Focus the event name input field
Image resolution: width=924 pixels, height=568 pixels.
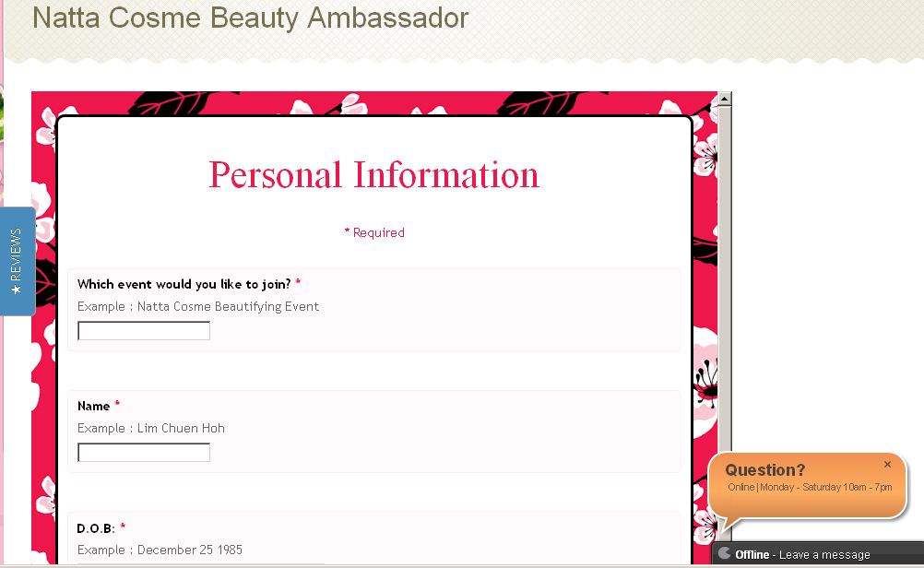[144, 331]
